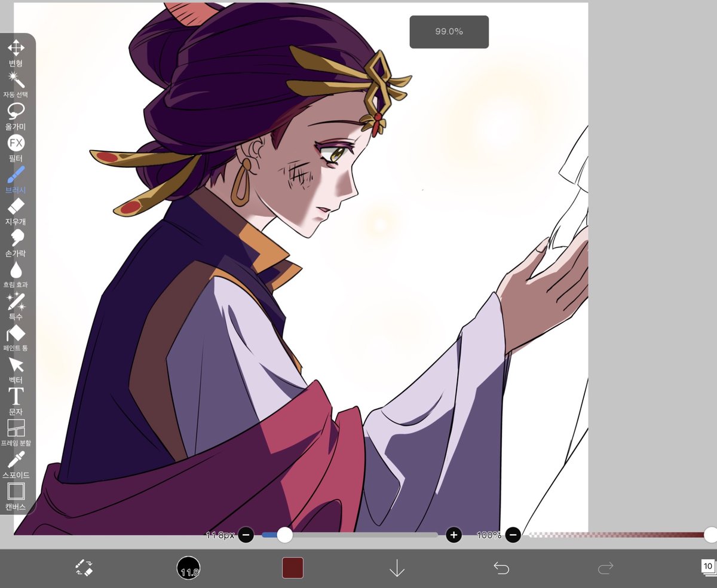Image resolution: width=717 pixels, height=588 pixels.
Task: Open the FX Filter (필터) tool
Action: (16, 148)
